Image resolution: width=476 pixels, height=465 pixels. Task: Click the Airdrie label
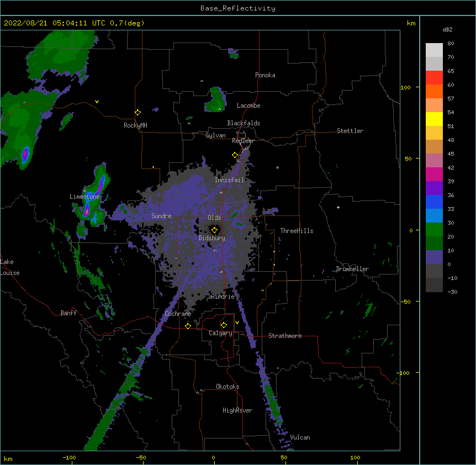click(x=223, y=297)
